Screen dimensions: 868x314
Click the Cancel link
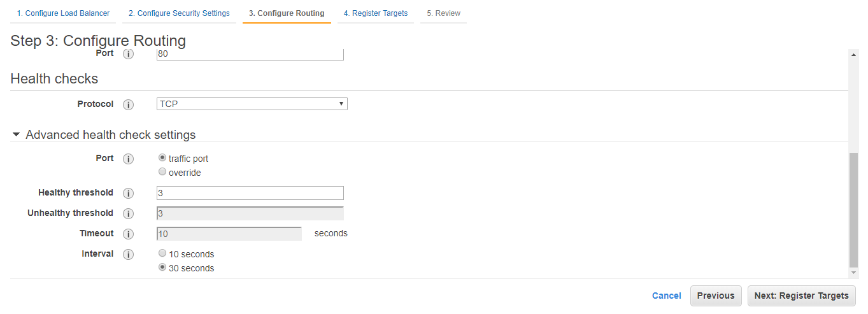[x=667, y=296]
